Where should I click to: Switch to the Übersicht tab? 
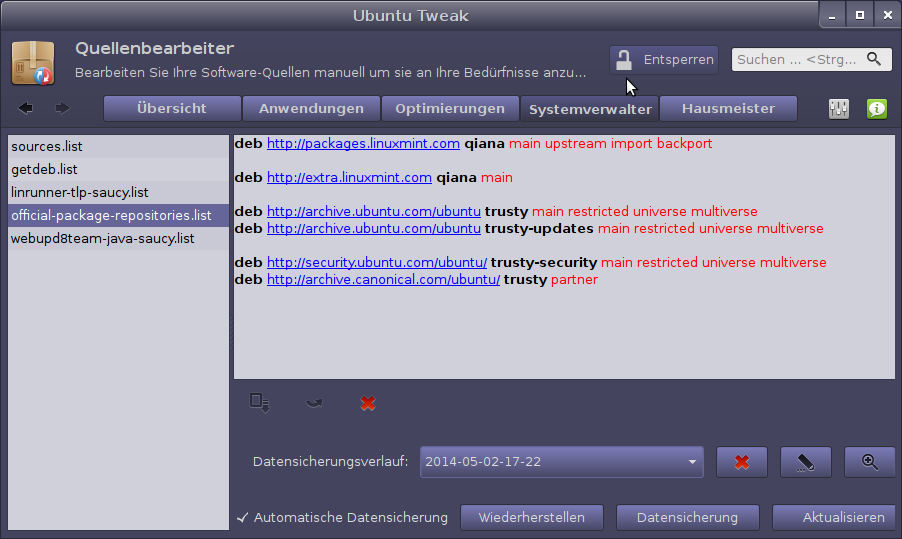(x=172, y=108)
